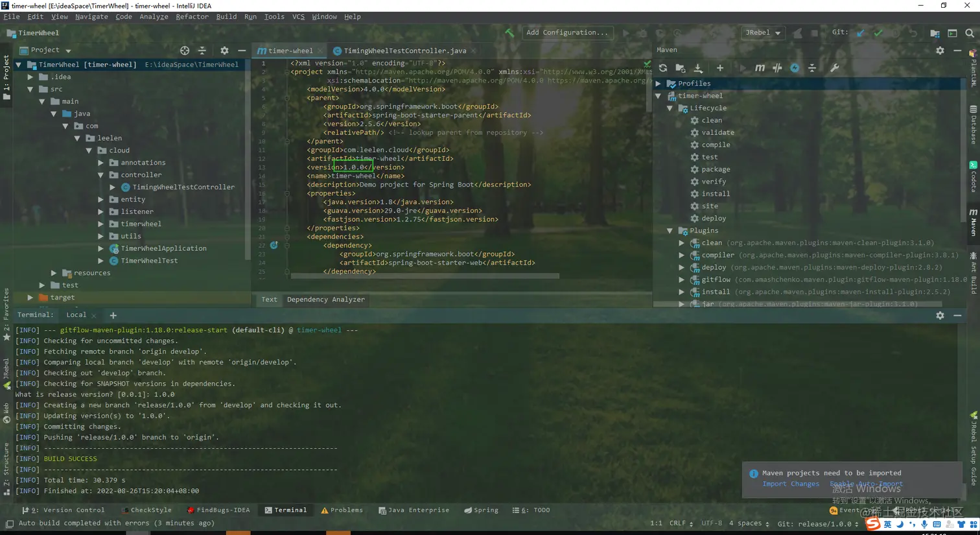Click Enable Auto-Import link
The height and width of the screenshot is (535, 980).
(x=867, y=484)
